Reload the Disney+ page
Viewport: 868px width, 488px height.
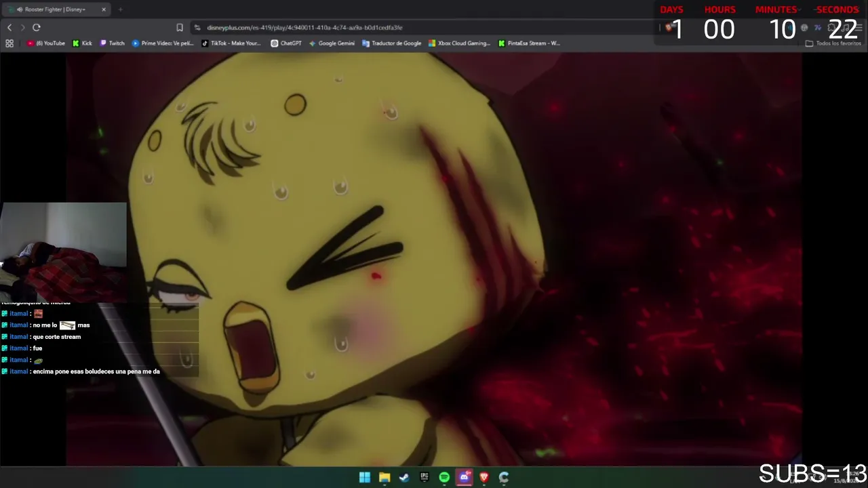(x=37, y=27)
